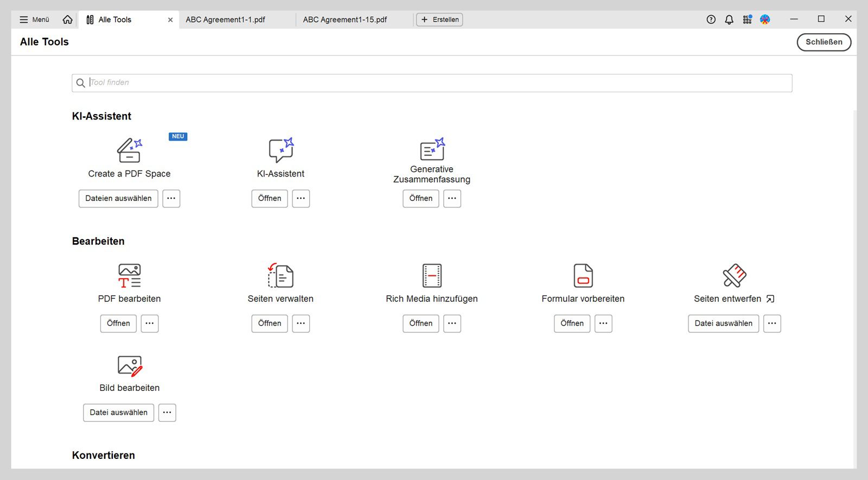Screen dimensions: 868x480
Task: Go to the Home icon
Action: coord(67,20)
